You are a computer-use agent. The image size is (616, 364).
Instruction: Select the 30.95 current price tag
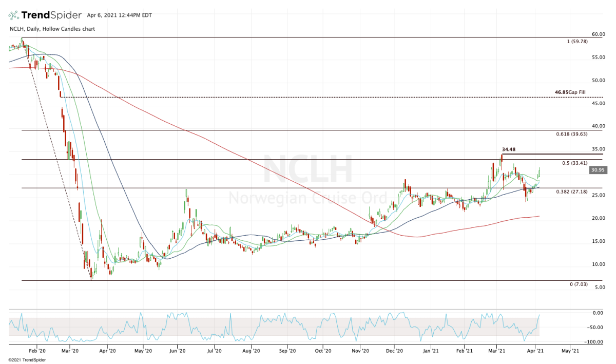[x=596, y=170]
